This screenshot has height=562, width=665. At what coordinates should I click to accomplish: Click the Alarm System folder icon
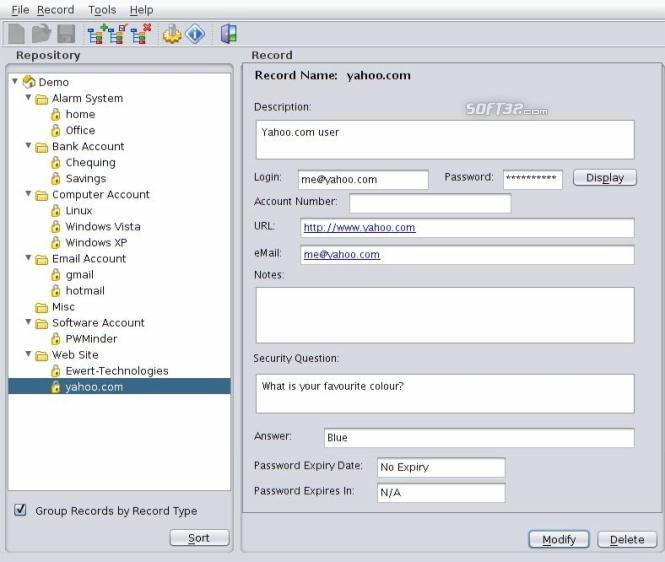[x=42, y=99]
